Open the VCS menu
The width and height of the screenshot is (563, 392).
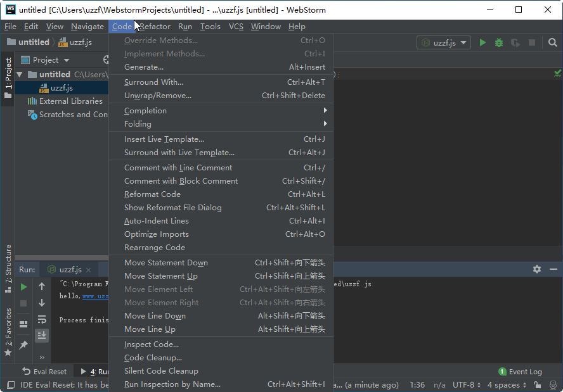click(236, 27)
